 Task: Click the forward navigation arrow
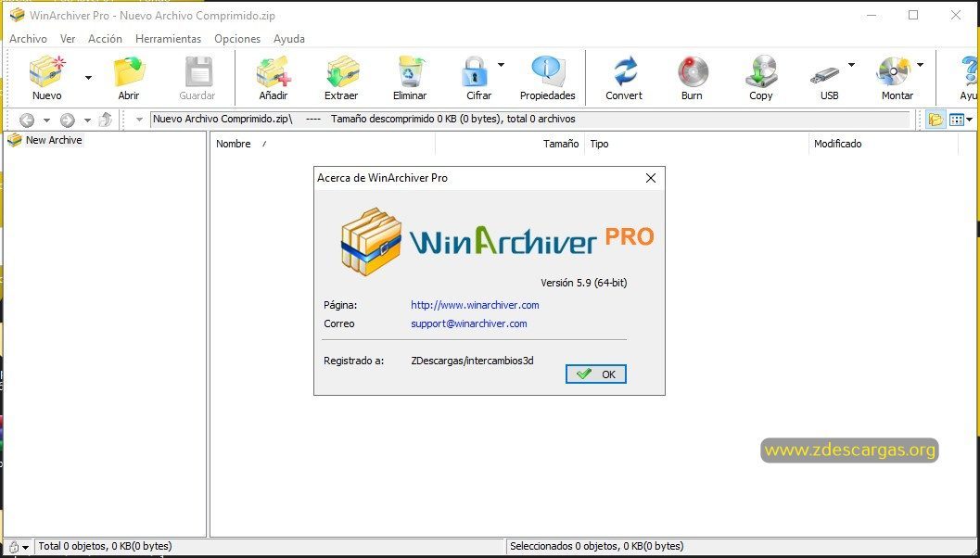coord(68,120)
